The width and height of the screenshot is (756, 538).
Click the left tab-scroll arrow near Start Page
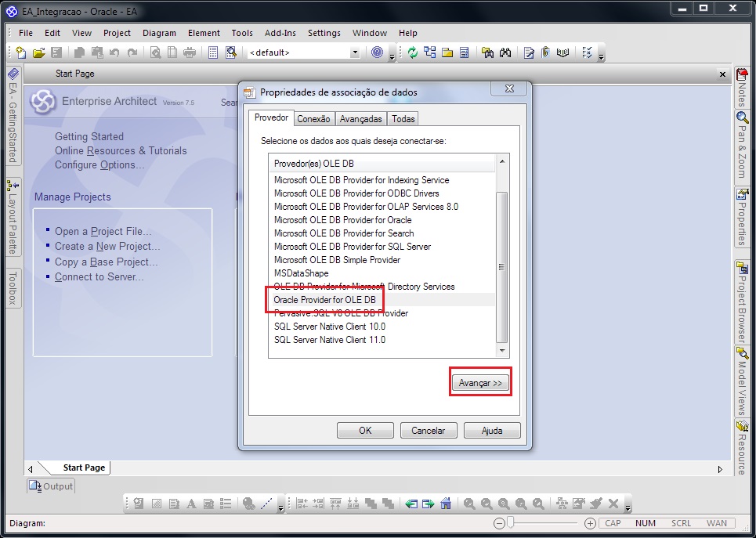click(x=31, y=469)
